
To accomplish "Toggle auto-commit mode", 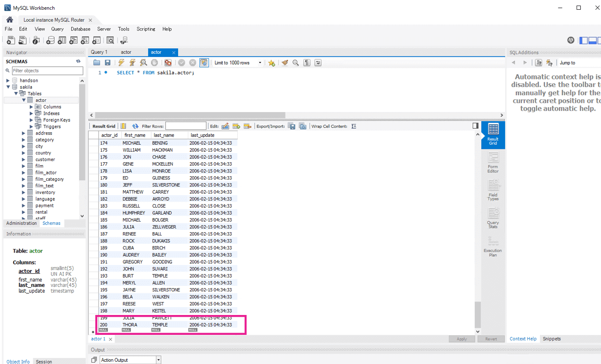I will 204,63.
